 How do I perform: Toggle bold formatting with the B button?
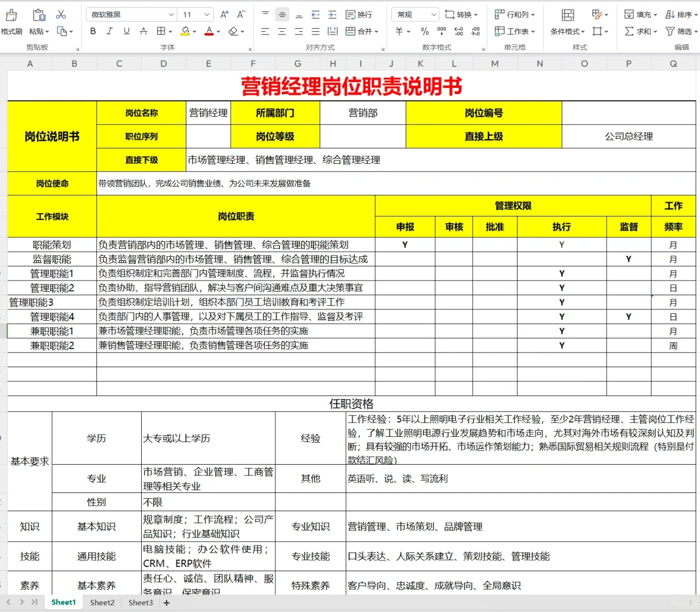(92, 32)
